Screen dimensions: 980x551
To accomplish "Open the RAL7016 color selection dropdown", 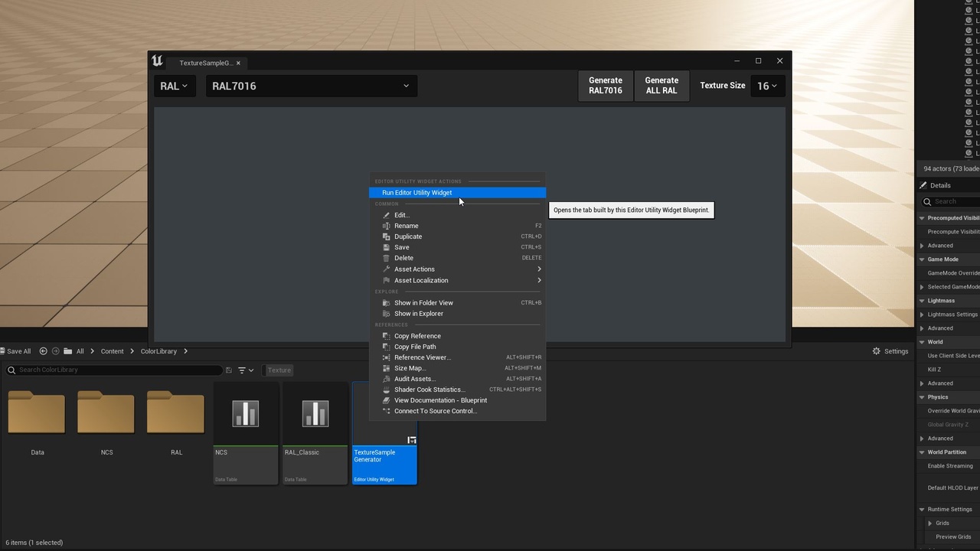I will coord(312,86).
